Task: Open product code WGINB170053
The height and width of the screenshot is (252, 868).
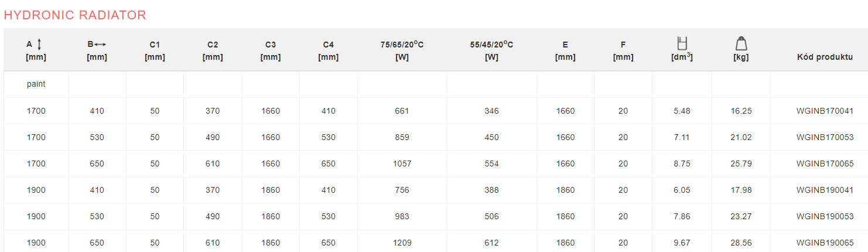Action: pos(825,137)
